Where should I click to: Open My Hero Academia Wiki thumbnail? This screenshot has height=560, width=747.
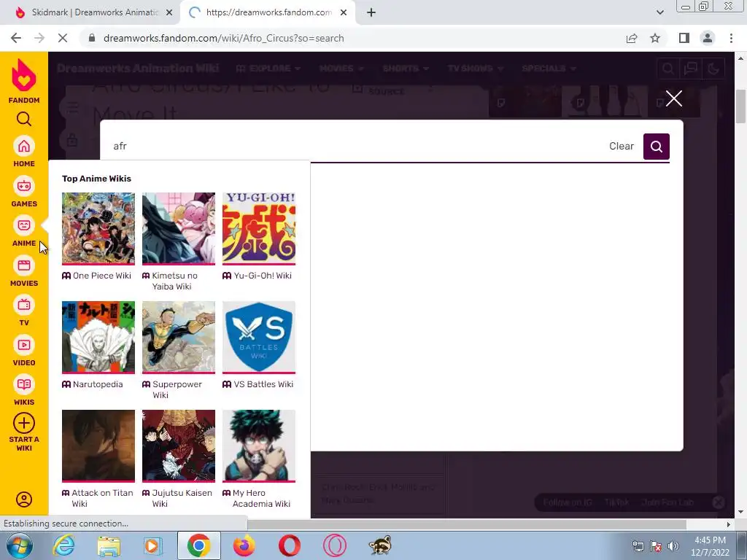click(259, 446)
